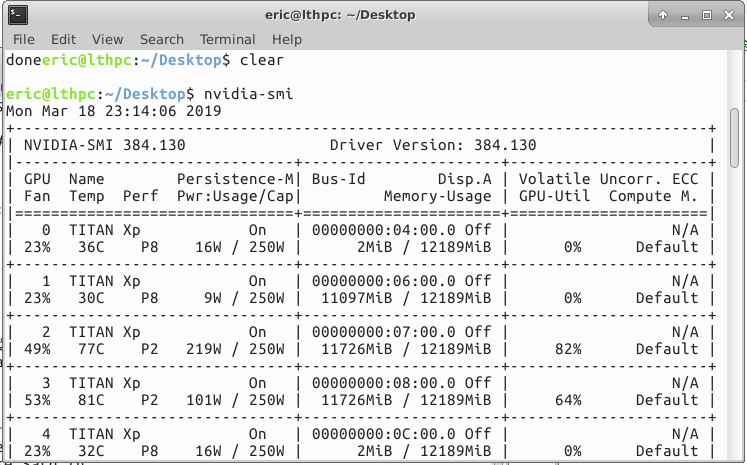
Task: Click the '49%' fan speed value
Action: tap(38, 349)
